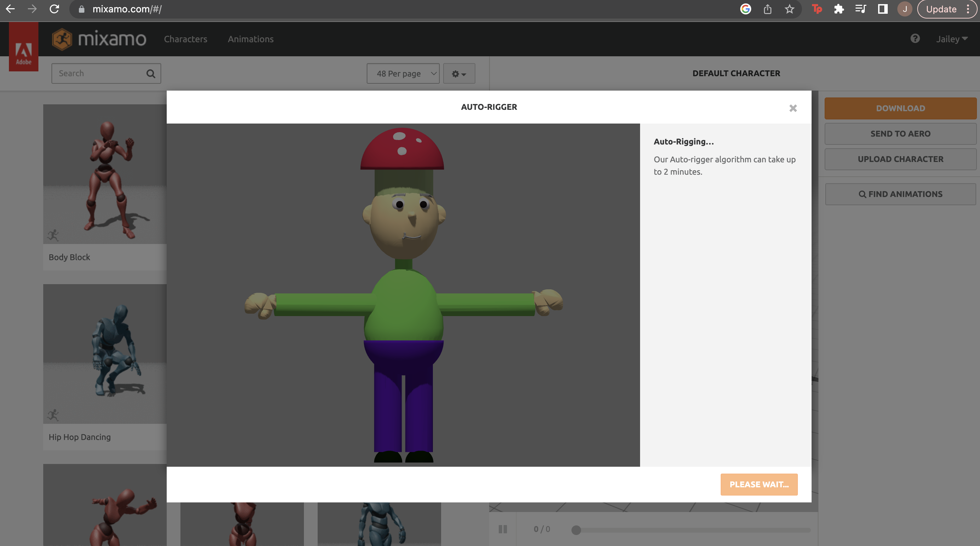Click the browser address bar URL
This screenshot has height=546, width=980.
[127, 9]
